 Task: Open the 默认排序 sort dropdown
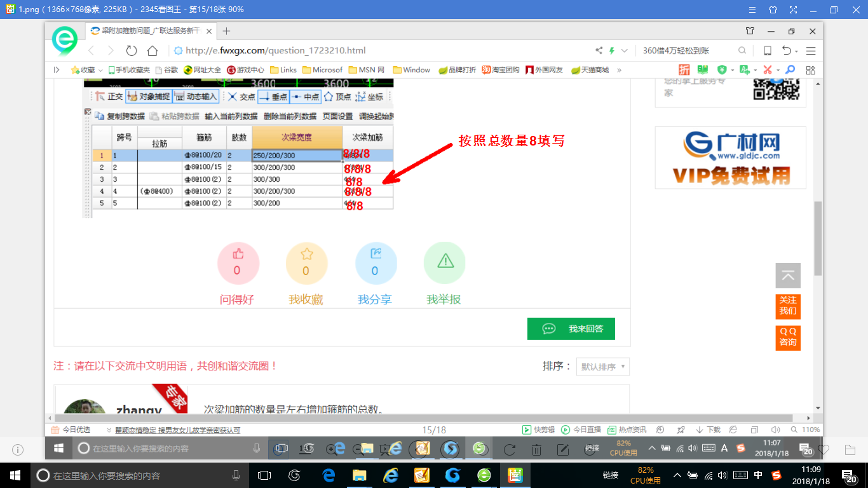(x=602, y=367)
